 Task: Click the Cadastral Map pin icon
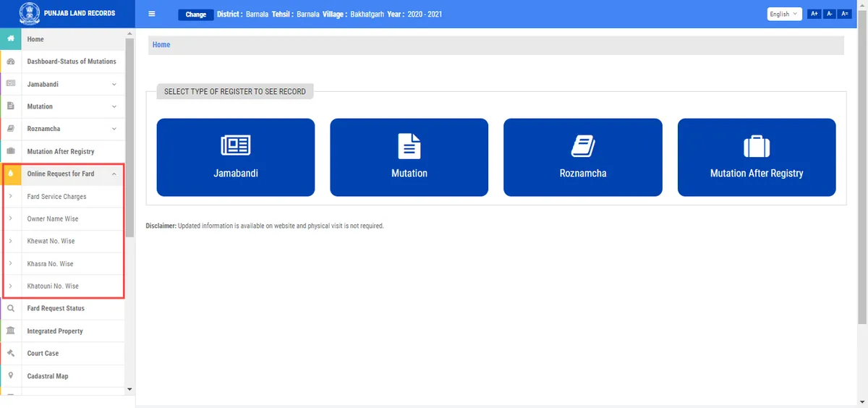click(10, 375)
